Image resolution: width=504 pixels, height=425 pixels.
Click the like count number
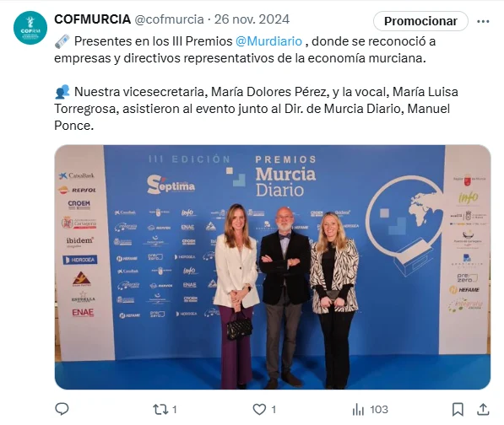274,410
